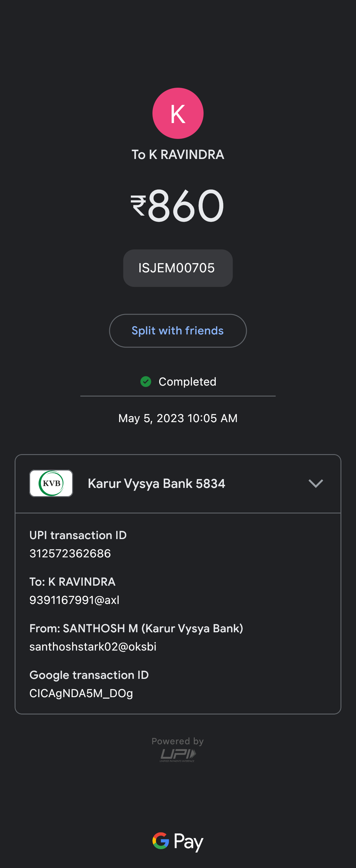
Task: Click the From: SANTHOSH M line
Action: 136,628
